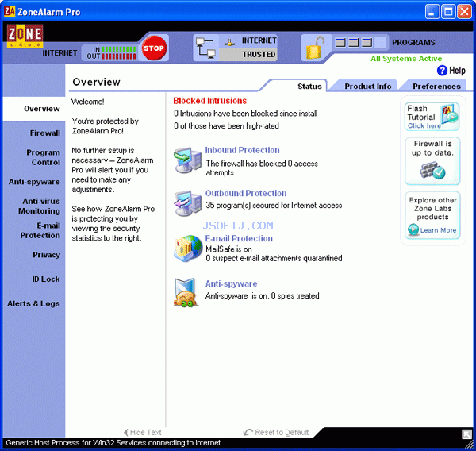Image resolution: width=476 pixels, height=451 pixels.
Task: Click the IN/OUT traffic meter
Action: coord(111,52)
